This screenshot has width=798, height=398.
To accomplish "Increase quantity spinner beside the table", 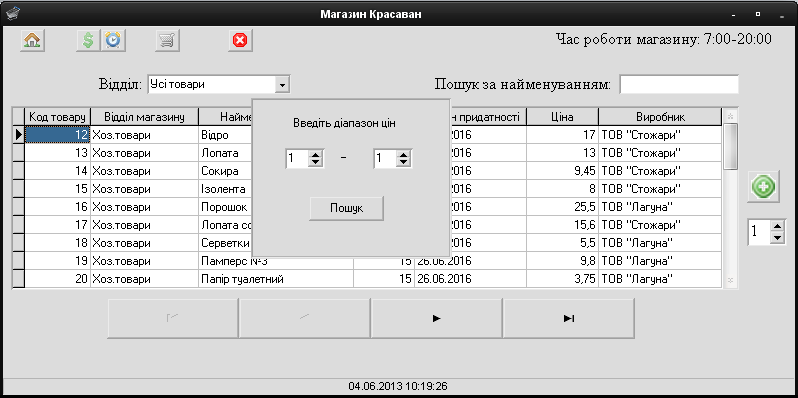I will coord(778,226).
